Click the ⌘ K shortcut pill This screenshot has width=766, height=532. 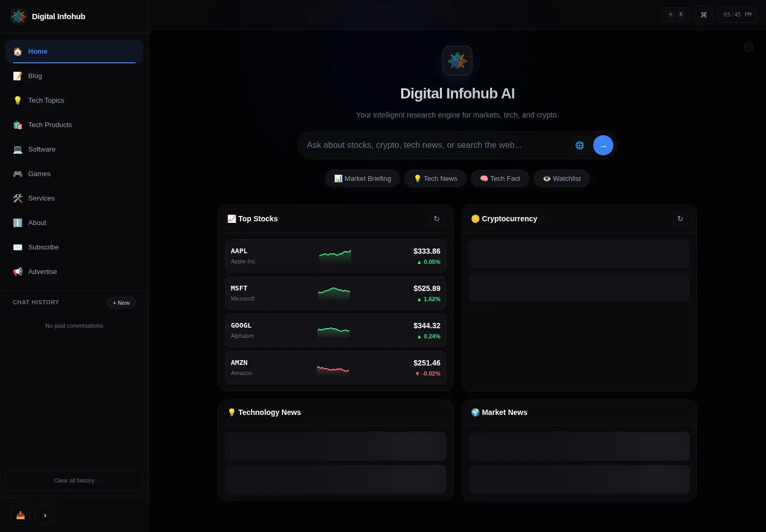[x=676, y=14]
